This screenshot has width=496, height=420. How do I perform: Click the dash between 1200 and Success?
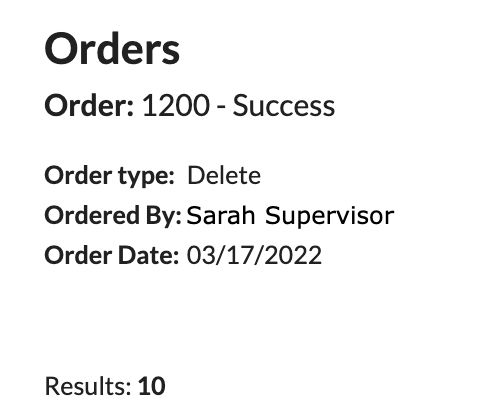point(221,107)
